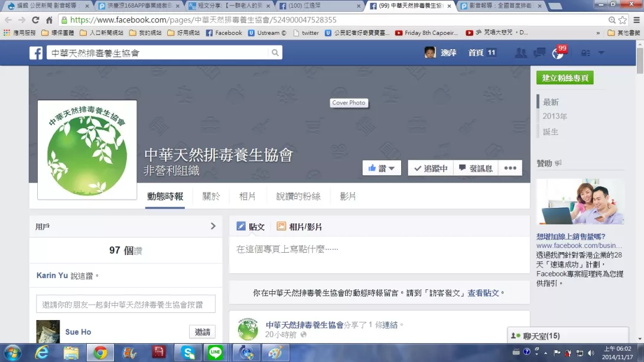Select the 相片/影片 composer tab
Image resolution: width=644 pixels, height=362 pixels.
click(300, 227)
